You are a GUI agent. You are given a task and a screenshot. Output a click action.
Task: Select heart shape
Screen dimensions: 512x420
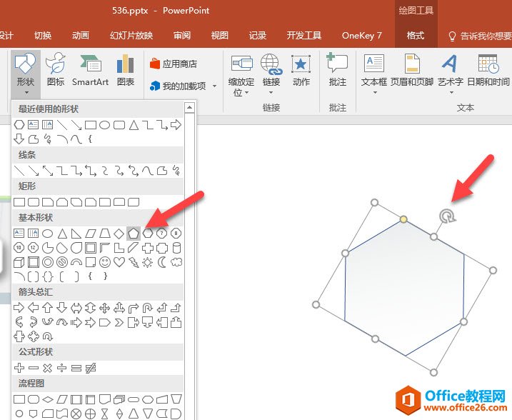tap(119, 262)
